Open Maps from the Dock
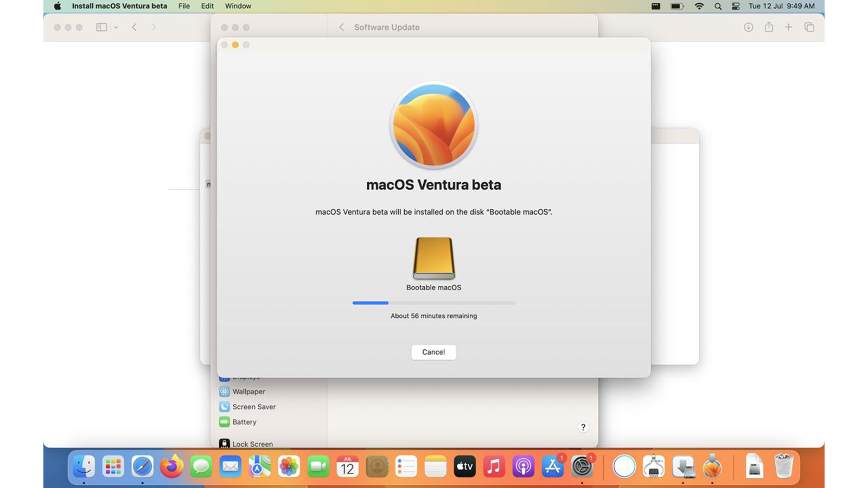The image size is (868, 488). pyautogui.click(x=260, y=466)
